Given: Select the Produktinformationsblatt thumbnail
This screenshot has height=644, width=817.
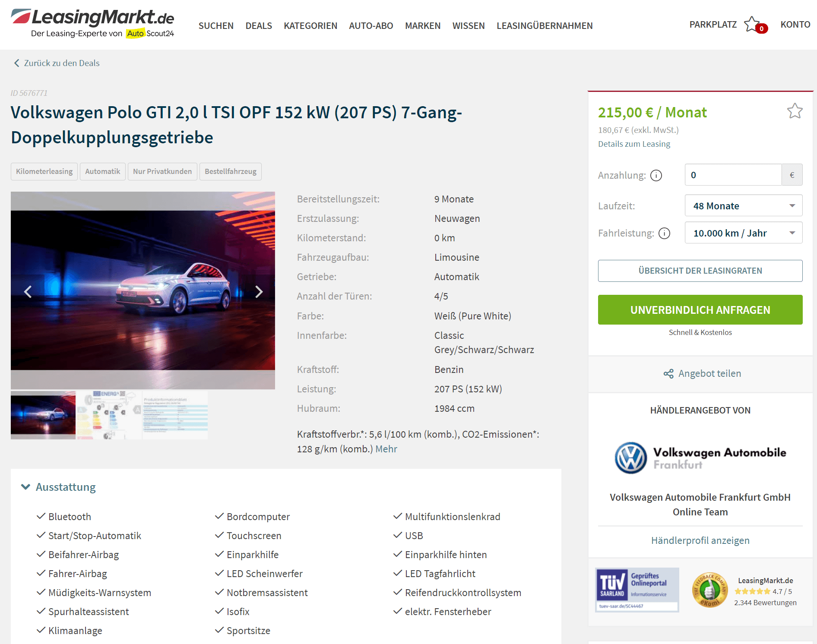Looking at the screenshot, I should click(175, 415).
